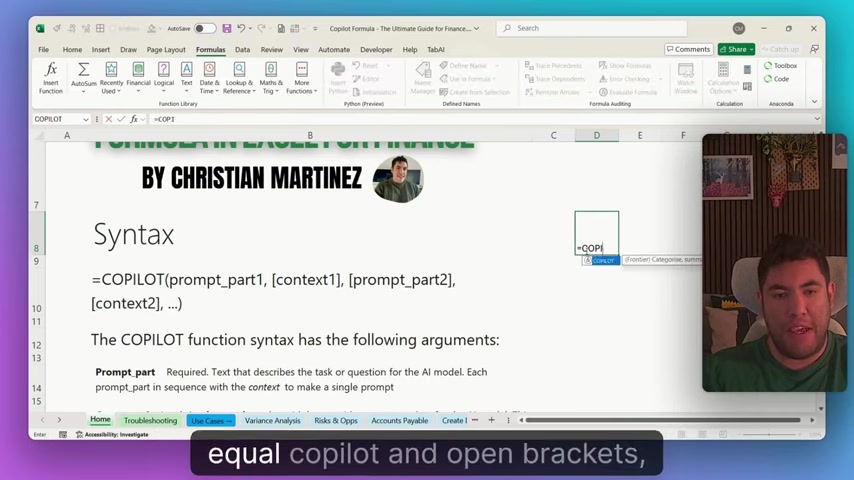Select the Accounts Payable sheet tab

pos(399,421)
